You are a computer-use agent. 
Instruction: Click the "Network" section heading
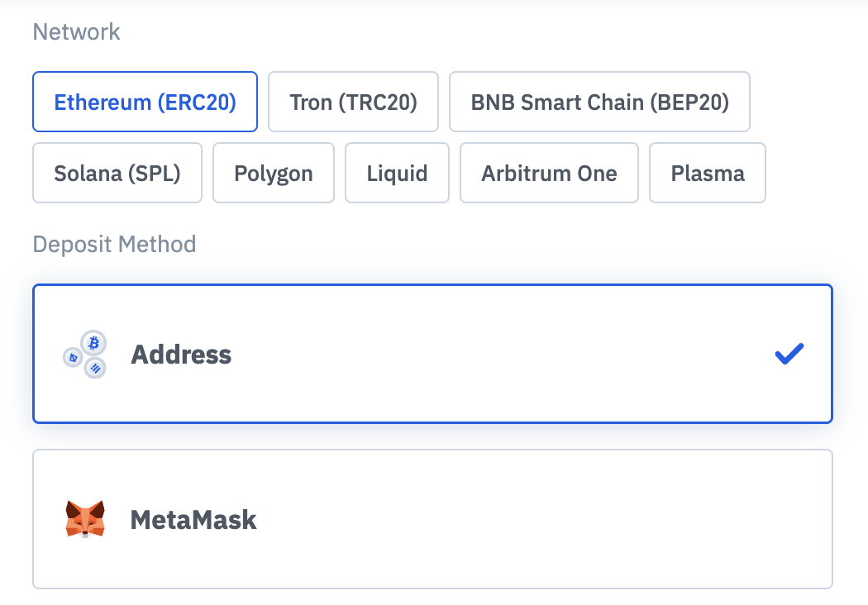click(x=76, y=32)
